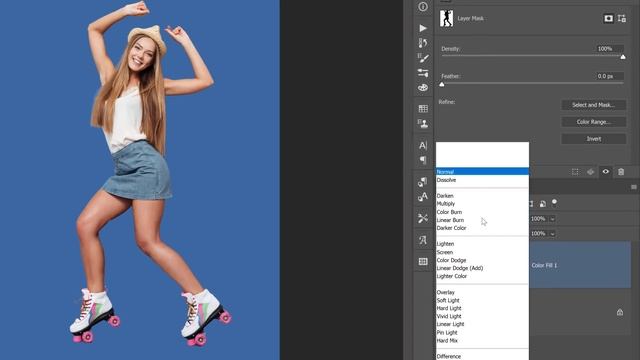Click the Layer Mask thumbnail
Image resolution: width=640 pixels, height=360 pixels.
coord(446,18)
